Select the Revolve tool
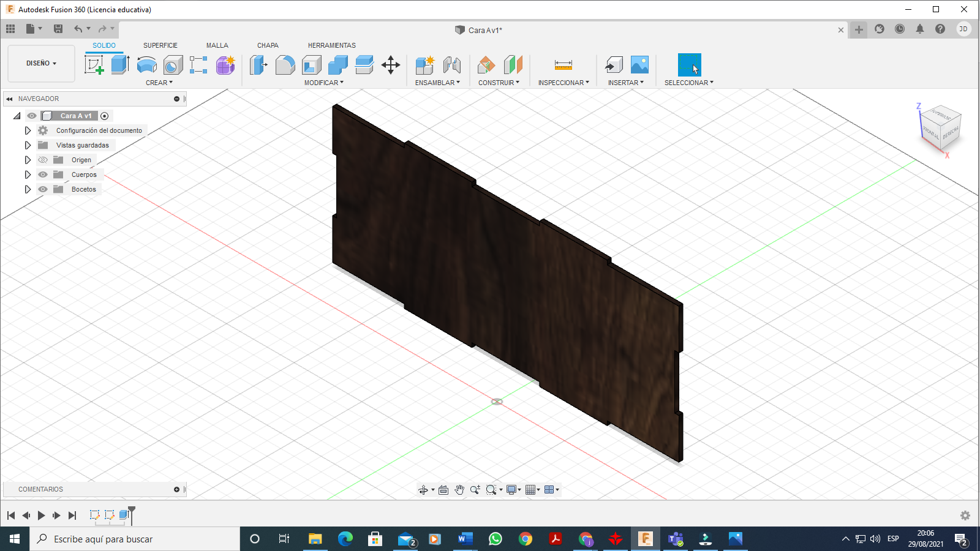The width and height of the screenshot is (980, 551). tap(147, 64)
